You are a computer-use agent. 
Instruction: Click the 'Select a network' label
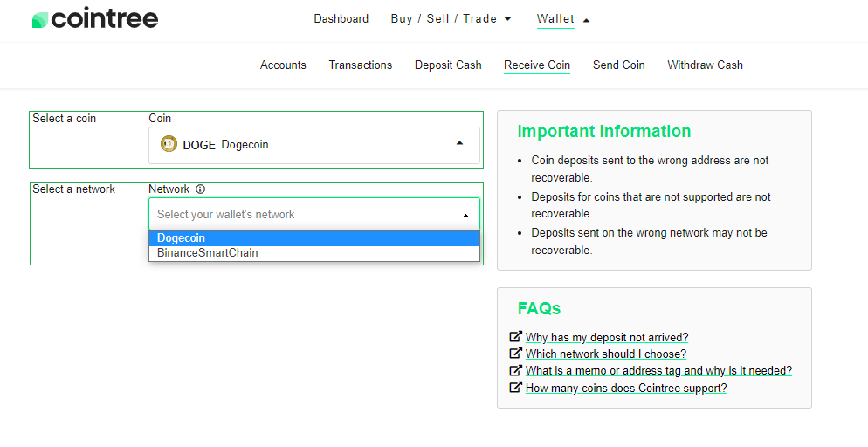[73, 189]
